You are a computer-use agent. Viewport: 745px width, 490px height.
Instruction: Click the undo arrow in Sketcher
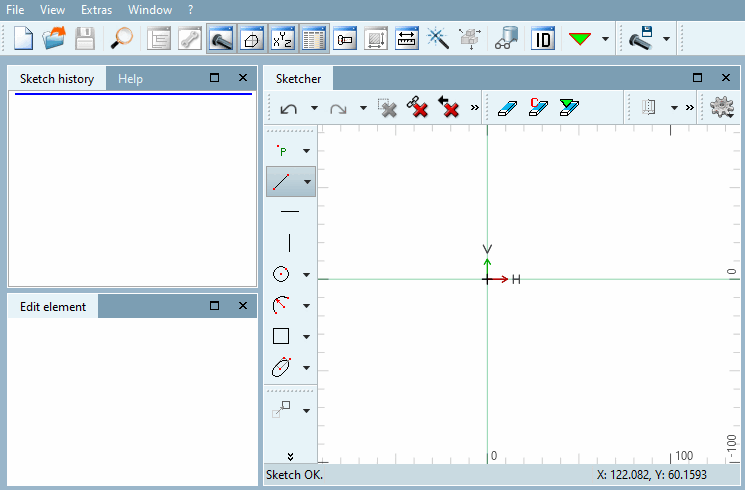(288, 108)
